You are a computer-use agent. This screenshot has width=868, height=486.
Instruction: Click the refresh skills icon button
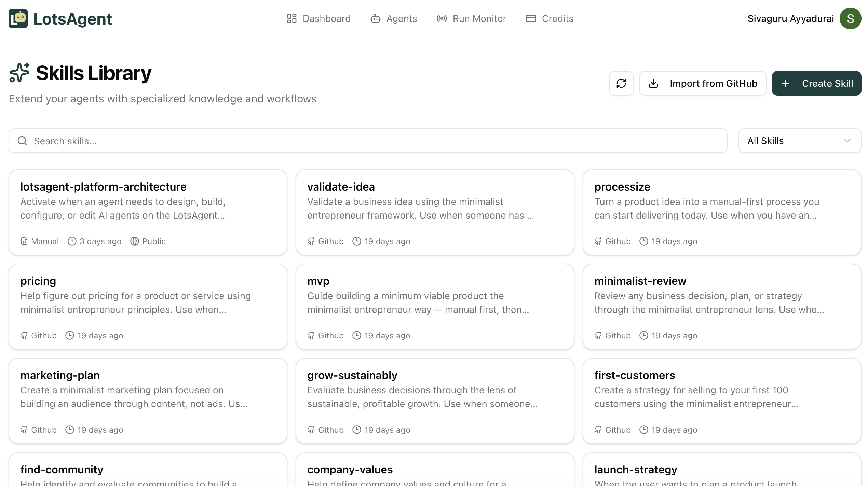tap(621, 83)
